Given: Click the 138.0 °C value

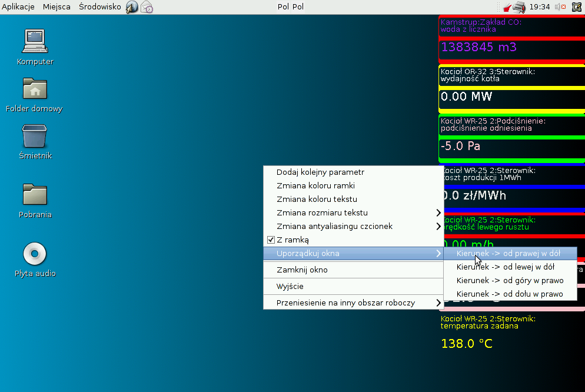Looking at the screenshot, I should (x=467, y=344).
